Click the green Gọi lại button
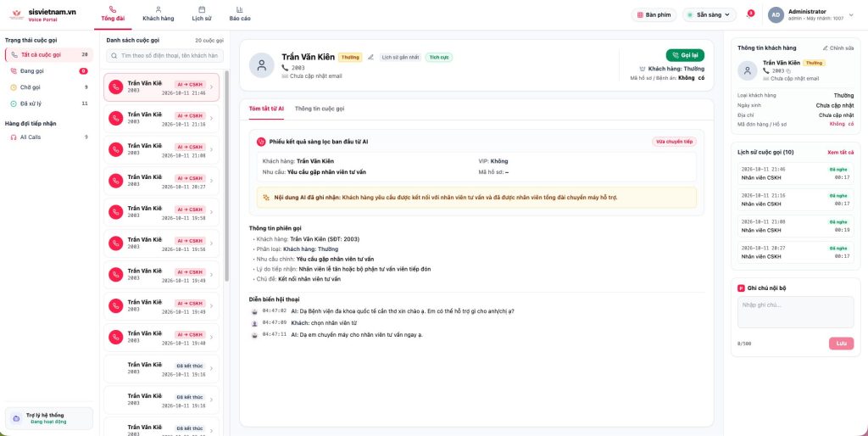 pos(685,55)
